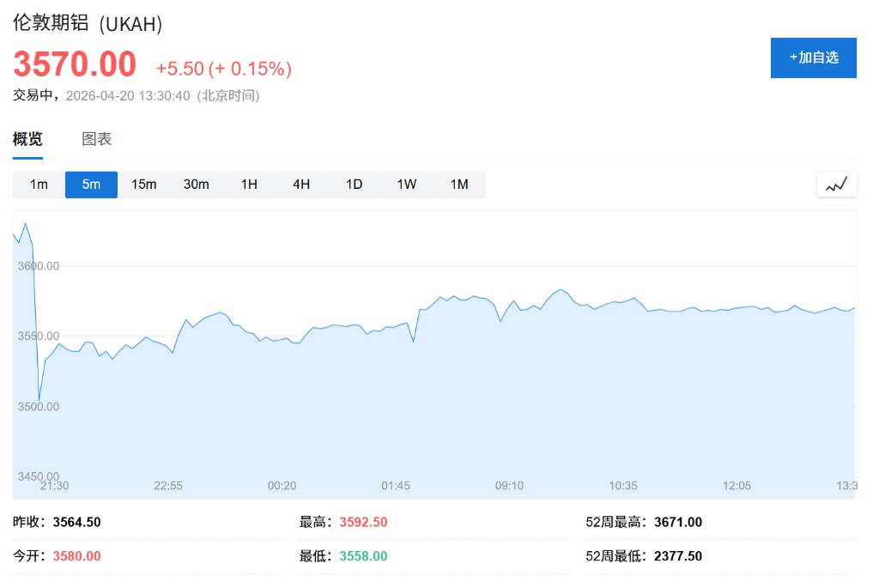The width and height of the screenshot is (879, 588).
Task: Click the 09:10 time axis label
Action: click(509, 486)
